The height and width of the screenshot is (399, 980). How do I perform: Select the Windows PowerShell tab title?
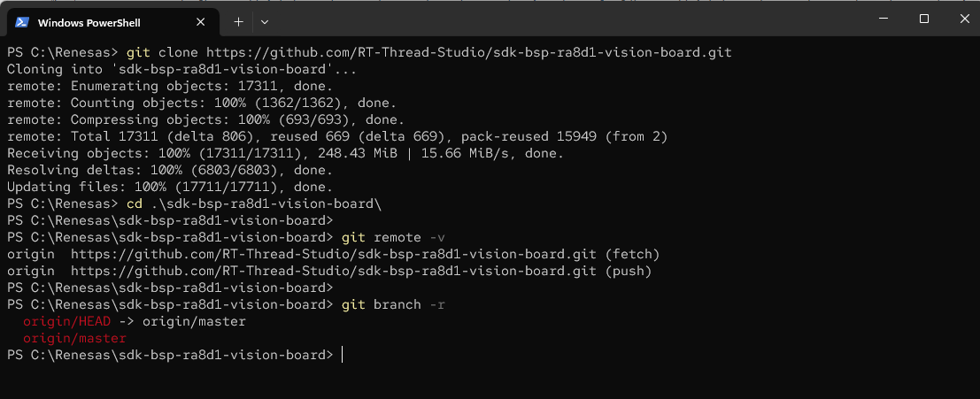tap(89, 22)
